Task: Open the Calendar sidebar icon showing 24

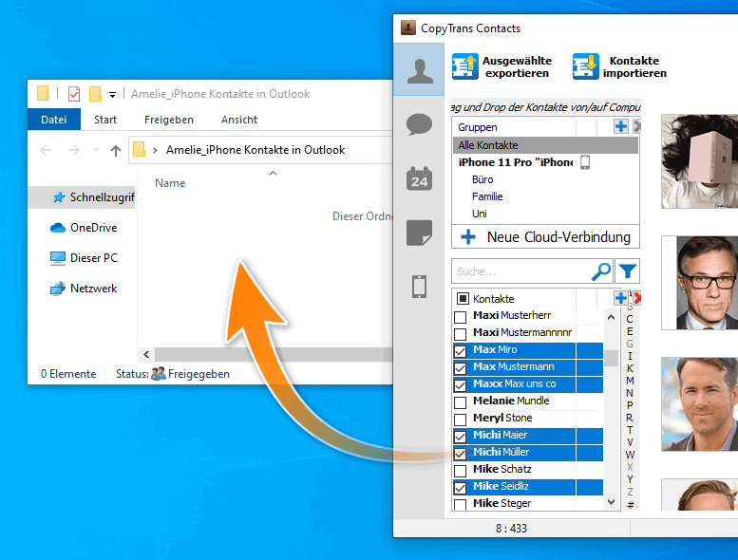Action: [x=419, y=178]
